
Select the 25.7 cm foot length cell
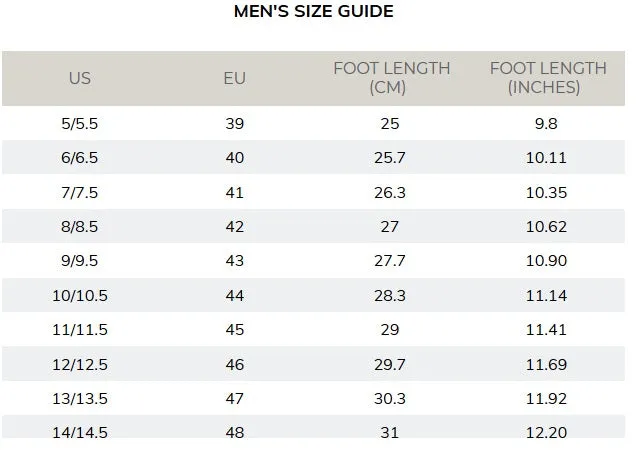click(x=390, y=157)
